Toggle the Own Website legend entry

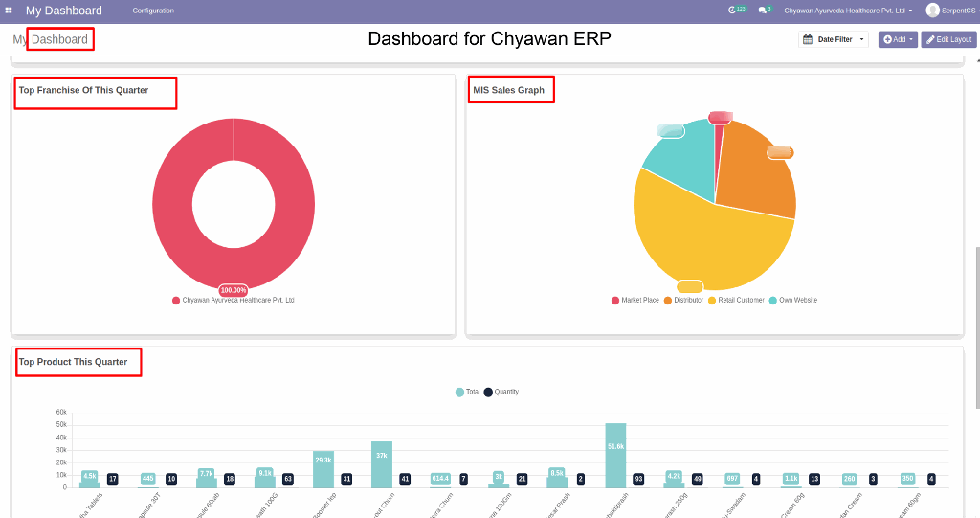pos(793,301)
